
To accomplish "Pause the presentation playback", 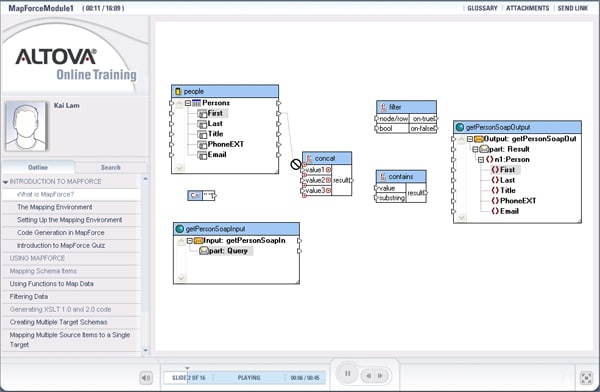I will point(347,373).
